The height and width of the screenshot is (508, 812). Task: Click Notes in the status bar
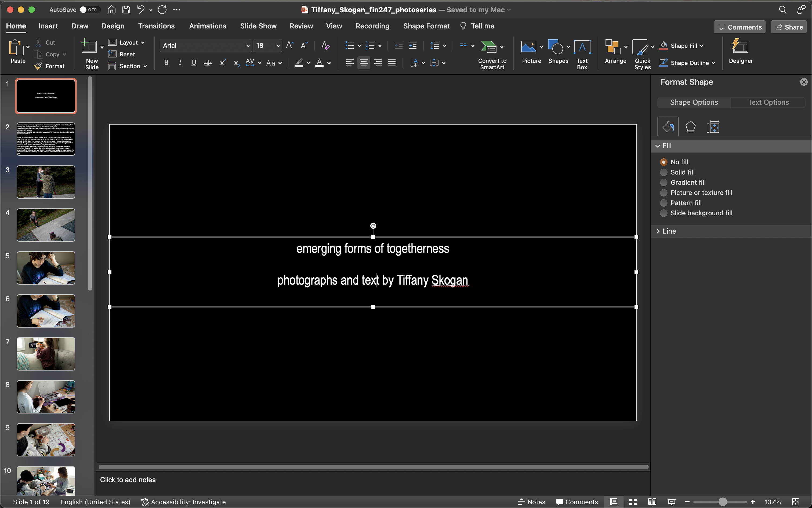pyautogui.click(x=531, y=502)
